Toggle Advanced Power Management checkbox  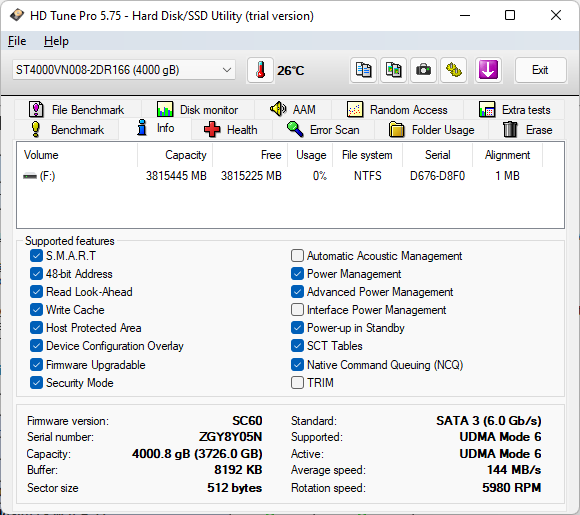coord(297,292)
